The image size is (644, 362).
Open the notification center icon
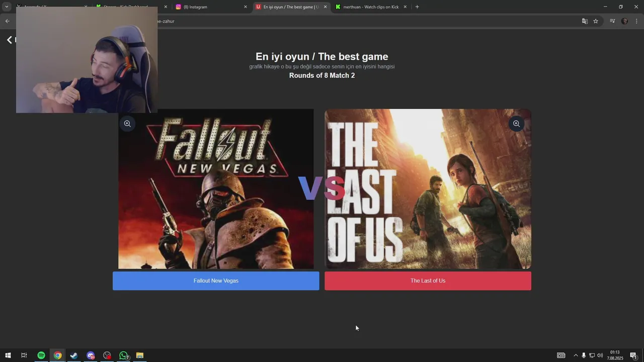click(x=633, y=355)
